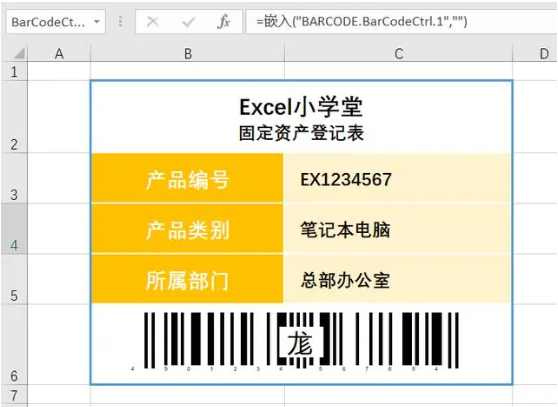The image size is (558, 407).
Task: Click the cell containing 笔记本电脑
Action: click(x=397, y=228)
